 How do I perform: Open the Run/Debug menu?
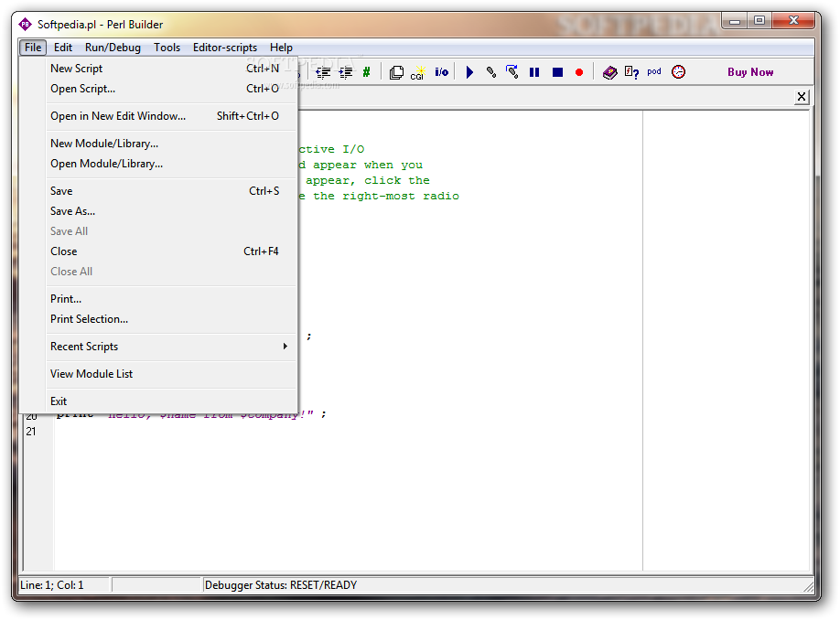pyautogui.click(x=113, y=48)
